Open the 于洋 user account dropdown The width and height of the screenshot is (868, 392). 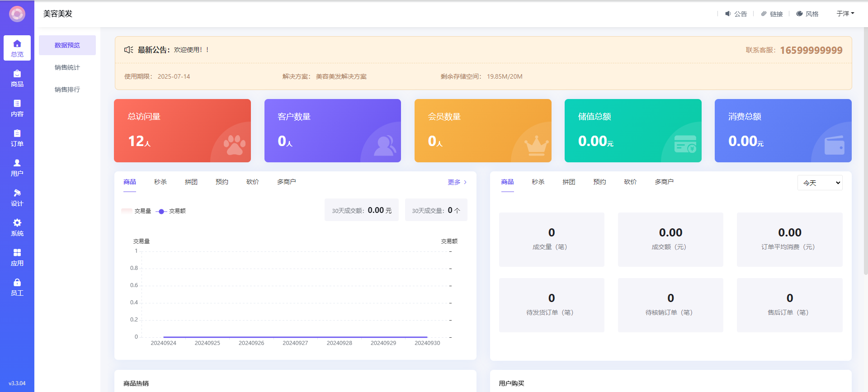[845, 14]
